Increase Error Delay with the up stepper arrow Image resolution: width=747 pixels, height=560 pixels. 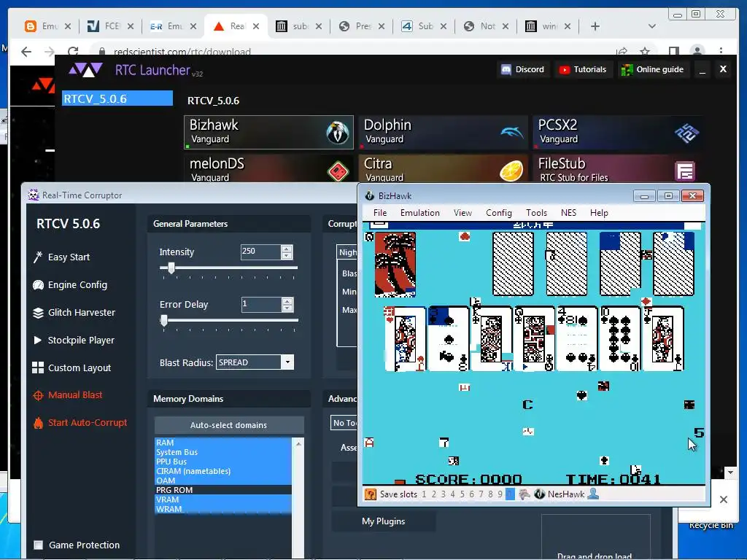(287, 301)
